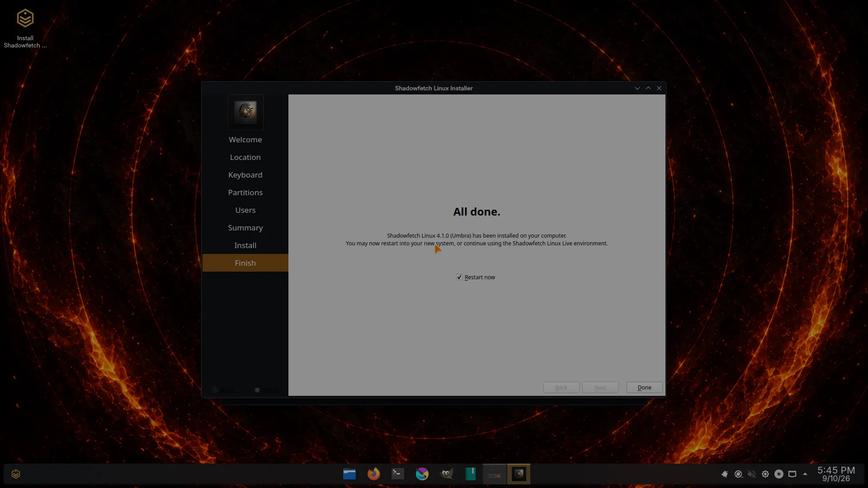Open the terminal from the taskbar
This screenshot has width=868, height=488.
[398, 474]
